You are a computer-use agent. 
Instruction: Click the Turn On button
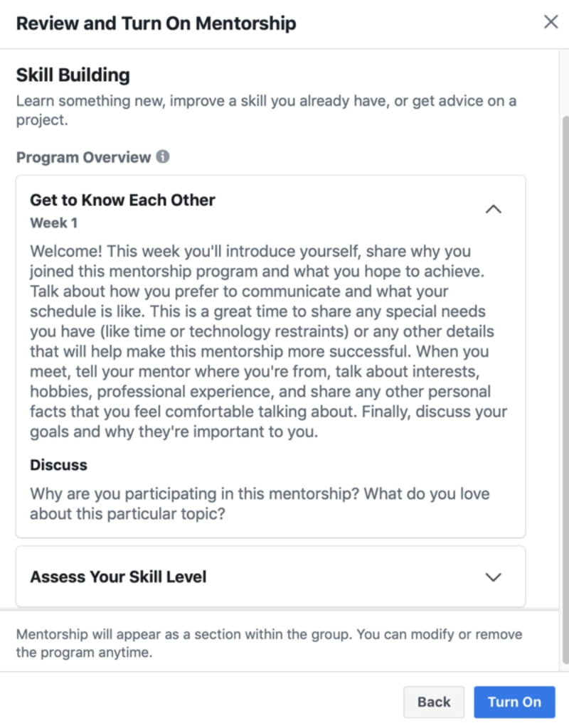(514, 702)
